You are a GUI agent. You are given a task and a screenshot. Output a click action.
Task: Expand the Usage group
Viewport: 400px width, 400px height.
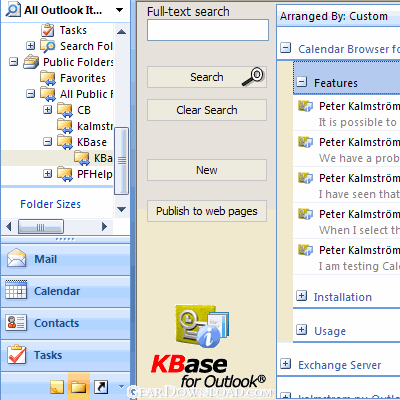tap(301, 330)
